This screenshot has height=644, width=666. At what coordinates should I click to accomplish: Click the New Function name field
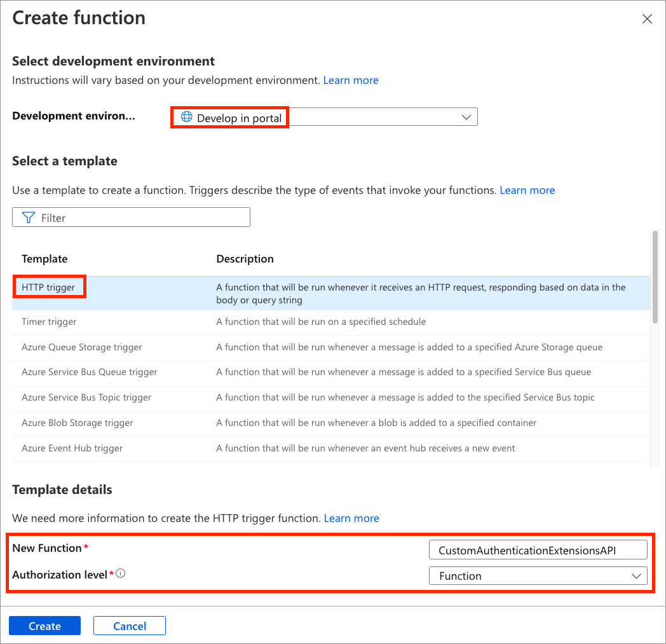click(x=538, y=550)
